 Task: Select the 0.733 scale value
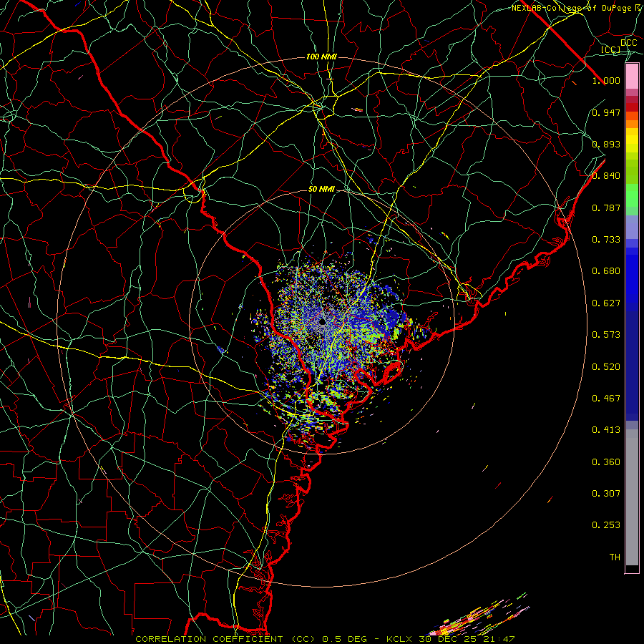tap(606, 240)
